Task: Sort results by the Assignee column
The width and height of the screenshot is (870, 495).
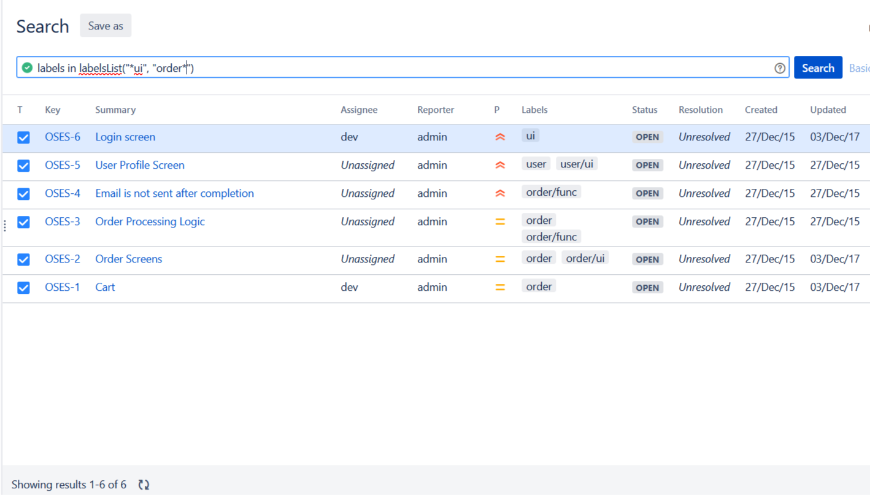Action: [x=359, y=110]
